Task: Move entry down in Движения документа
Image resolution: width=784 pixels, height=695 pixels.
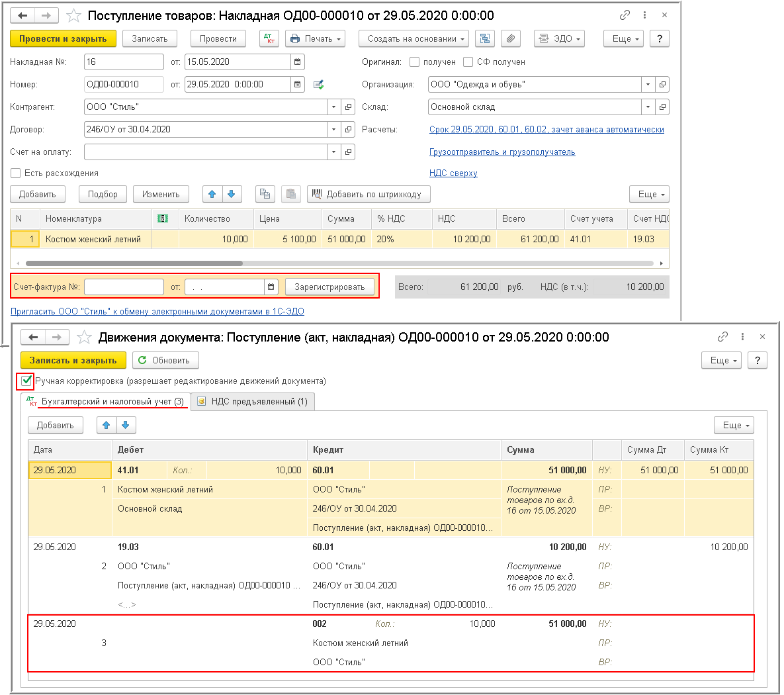Action: pos(125,425)
